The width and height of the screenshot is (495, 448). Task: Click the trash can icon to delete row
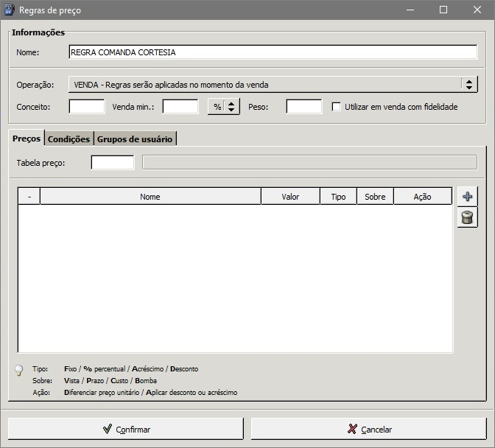click(x=467, y=217)
